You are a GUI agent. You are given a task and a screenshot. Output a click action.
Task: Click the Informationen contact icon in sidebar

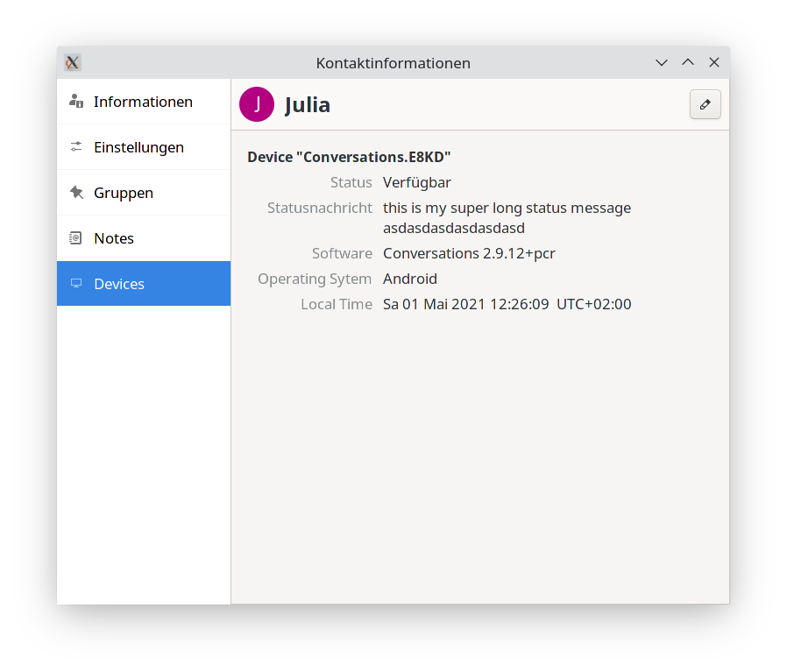[76, 102]
